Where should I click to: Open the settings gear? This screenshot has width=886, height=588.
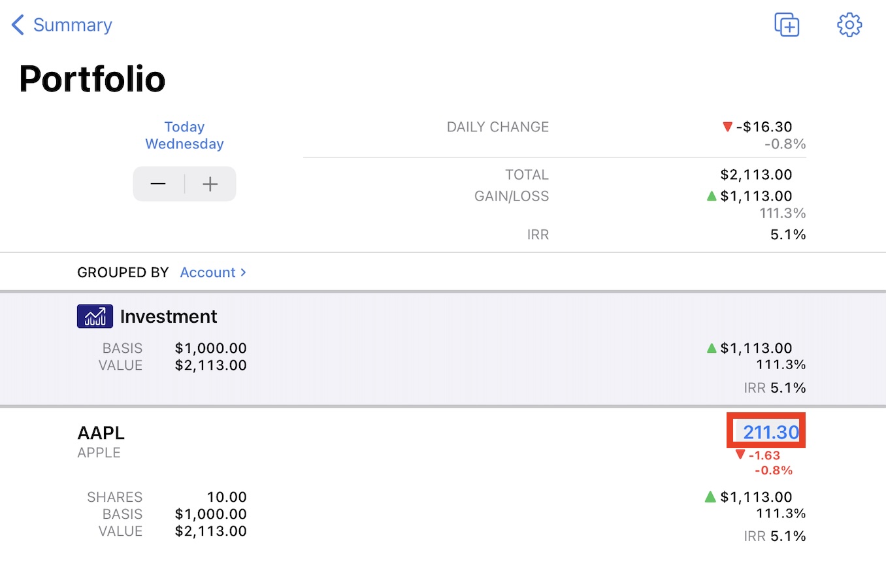tap(849, 25)
